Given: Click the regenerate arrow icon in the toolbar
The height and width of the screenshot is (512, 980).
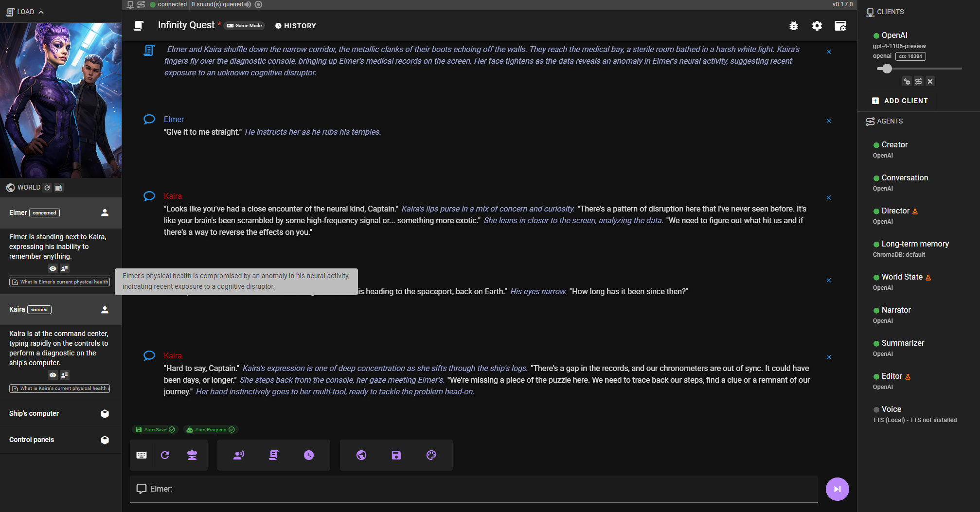Looking at the screenshot, I should [165, 455].
